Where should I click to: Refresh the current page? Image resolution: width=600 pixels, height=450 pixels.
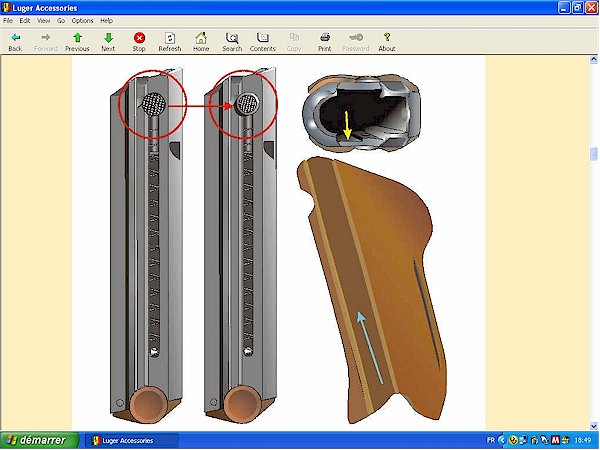pyautogui.click(x=170, y=42)
